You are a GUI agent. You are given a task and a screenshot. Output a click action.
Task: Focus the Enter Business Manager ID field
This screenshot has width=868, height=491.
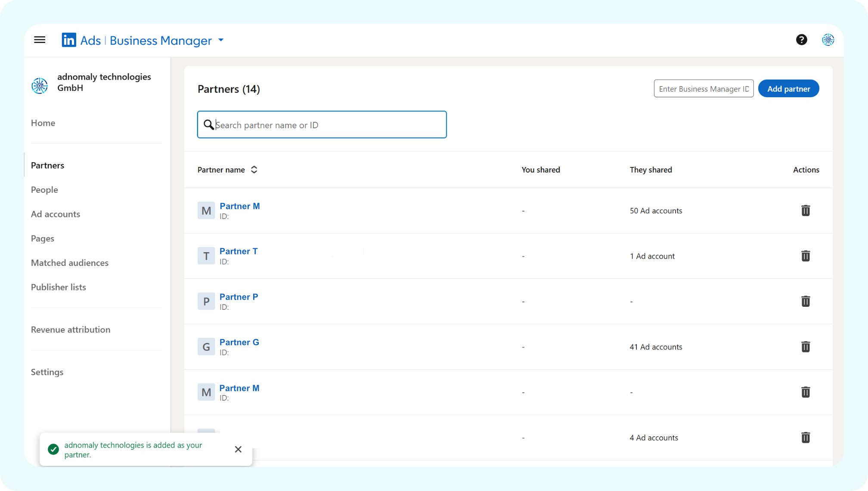tap(704, 89)
